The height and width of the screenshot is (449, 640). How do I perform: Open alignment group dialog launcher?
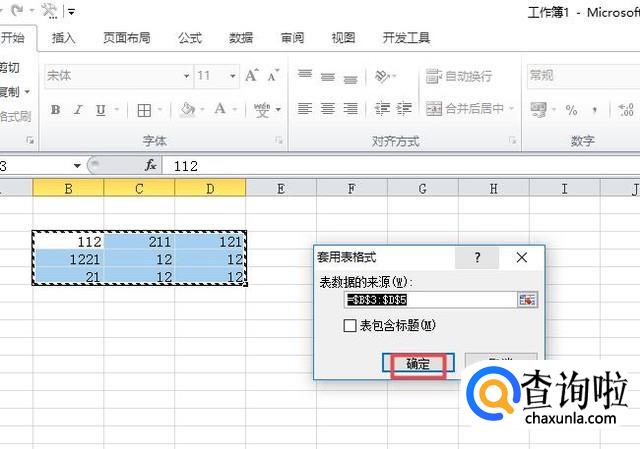pos(512,140)
